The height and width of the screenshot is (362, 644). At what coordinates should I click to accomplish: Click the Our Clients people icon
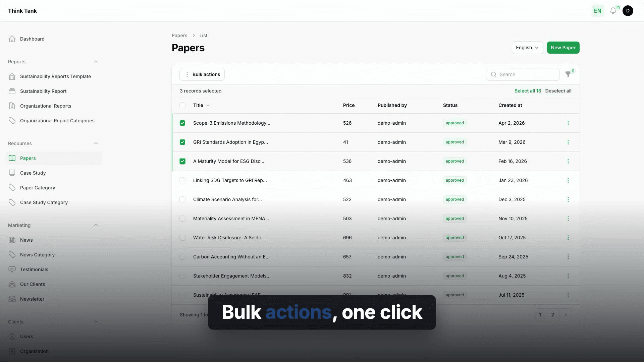(12, 284)
